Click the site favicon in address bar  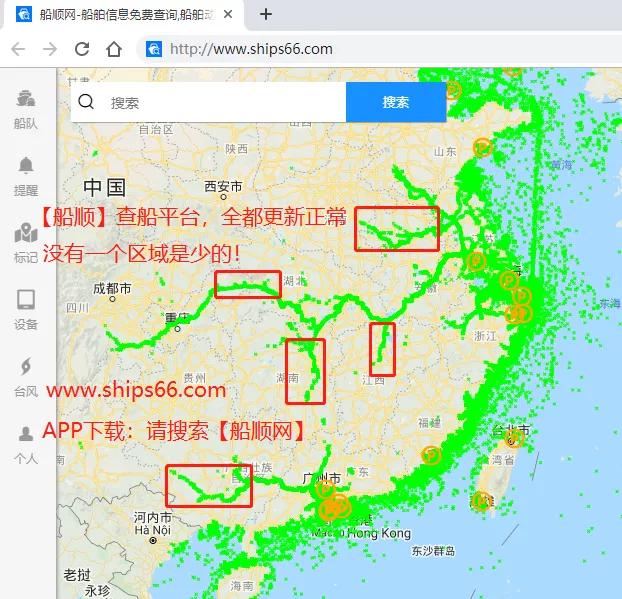click(154, 49)
